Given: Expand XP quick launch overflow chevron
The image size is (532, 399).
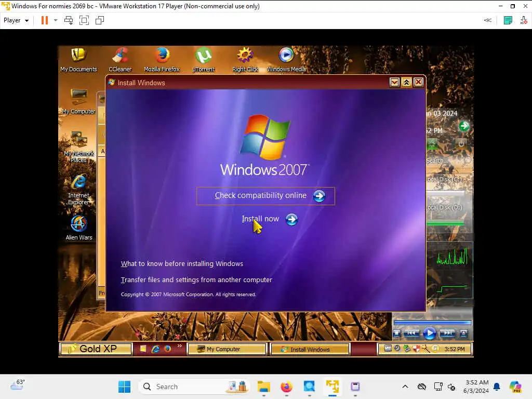Looking at the screenshot, I should point(179,345).
